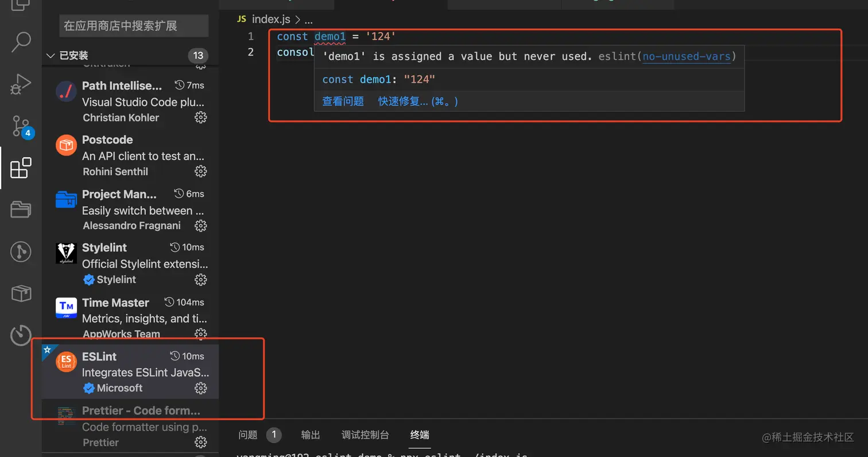Click 7ms activation time for Path Intellisense
868x457 pixels.
[x=189, y=85]
